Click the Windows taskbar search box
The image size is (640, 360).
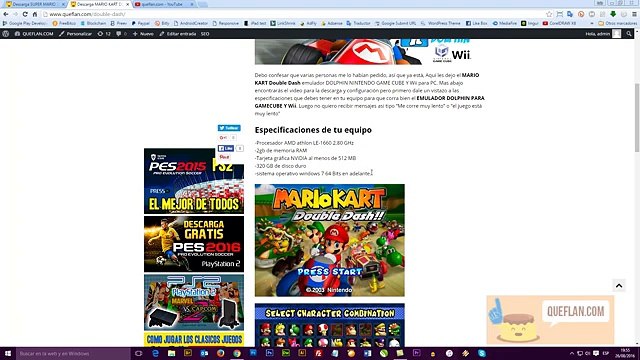[73, 353]
